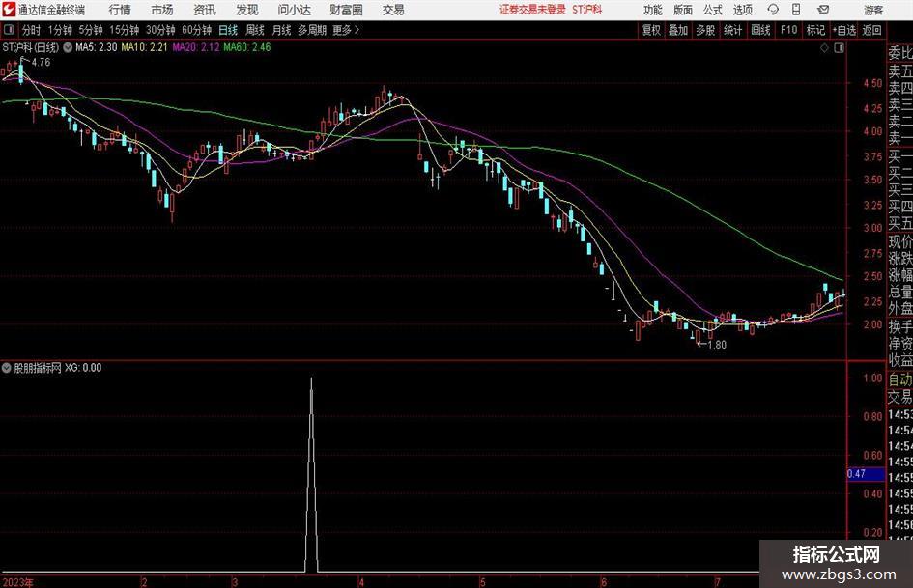Add stock with +自选 button
Image resolution: width=913 pixels, height=588 pixels.
coord(843,30)
